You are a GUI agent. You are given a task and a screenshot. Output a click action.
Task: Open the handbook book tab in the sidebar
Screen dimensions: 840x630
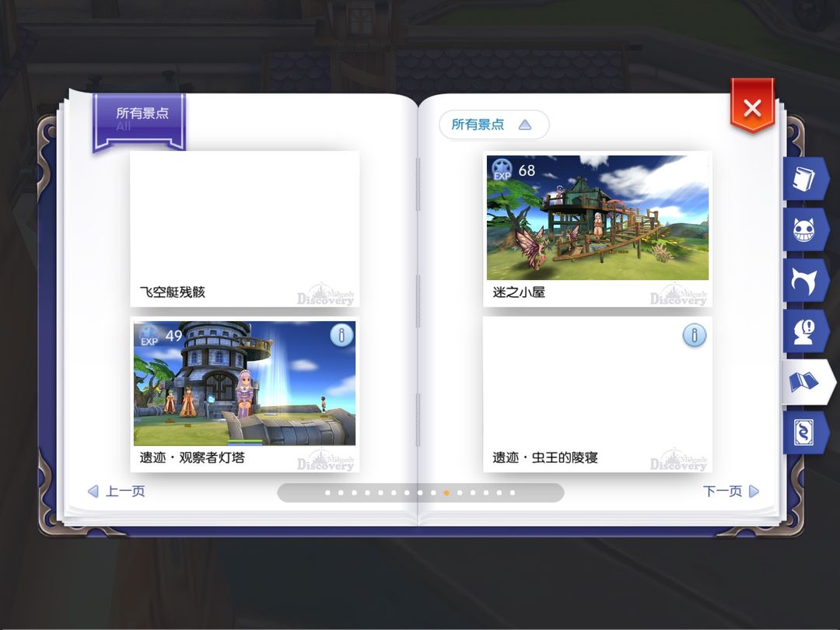805,179
